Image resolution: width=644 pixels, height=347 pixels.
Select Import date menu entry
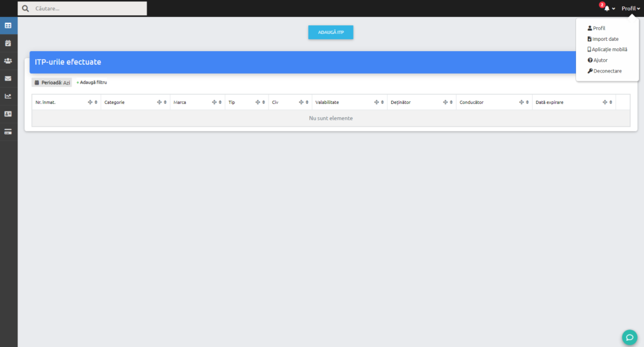603,39
